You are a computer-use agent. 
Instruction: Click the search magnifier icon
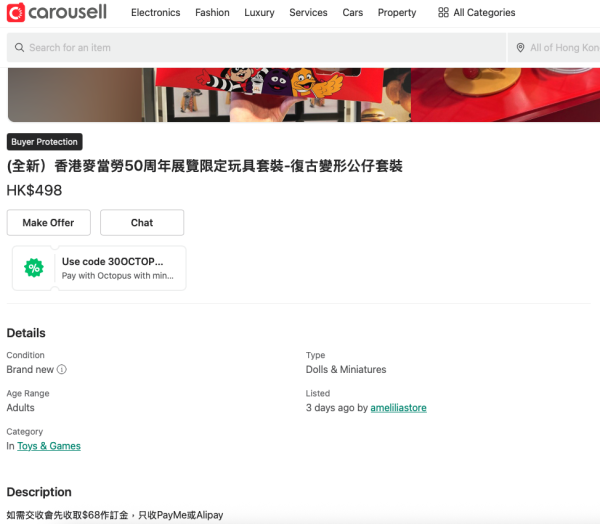point(18,48)
